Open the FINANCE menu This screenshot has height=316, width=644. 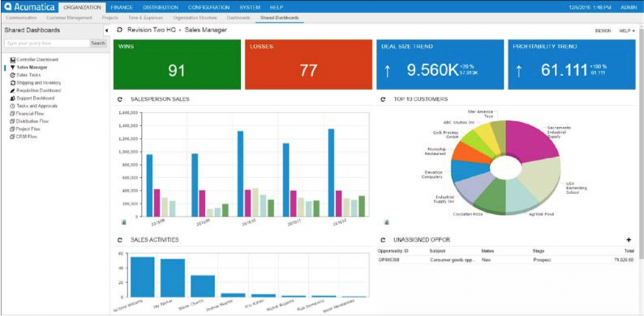(x=121, y=8)
